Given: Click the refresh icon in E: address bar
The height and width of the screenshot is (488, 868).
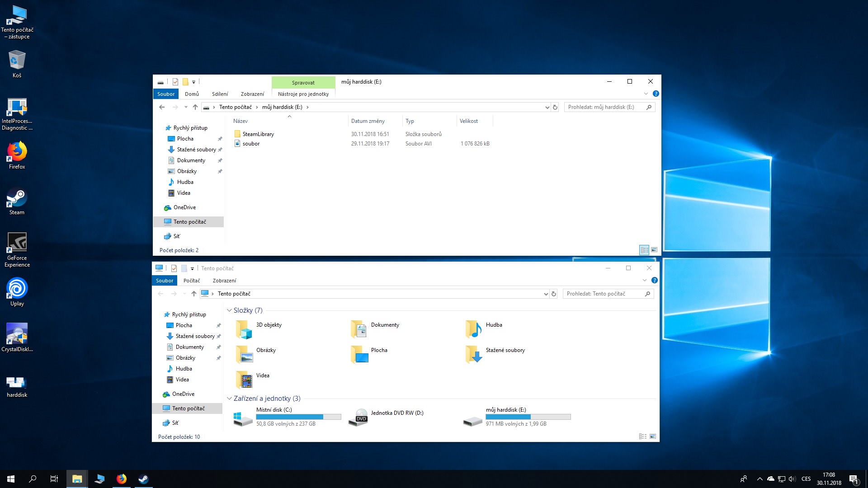Looking at the screenshot, I should click(x=555, y=107).
